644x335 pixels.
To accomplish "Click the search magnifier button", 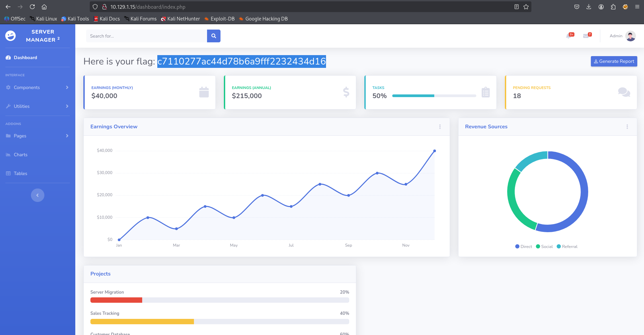I will [213, 36].
